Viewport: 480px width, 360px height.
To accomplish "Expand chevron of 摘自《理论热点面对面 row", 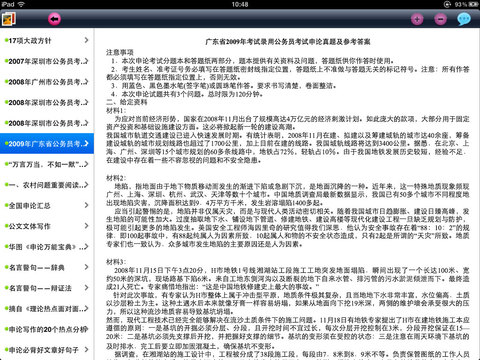I will coord(86,309).
